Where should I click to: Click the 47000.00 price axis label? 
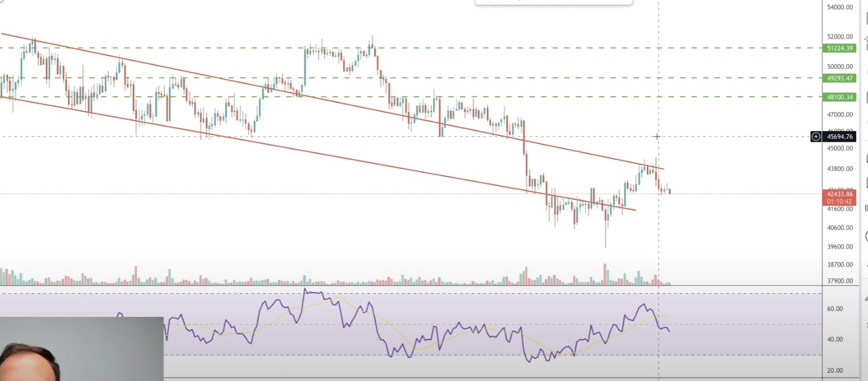(x=840, y=115)
